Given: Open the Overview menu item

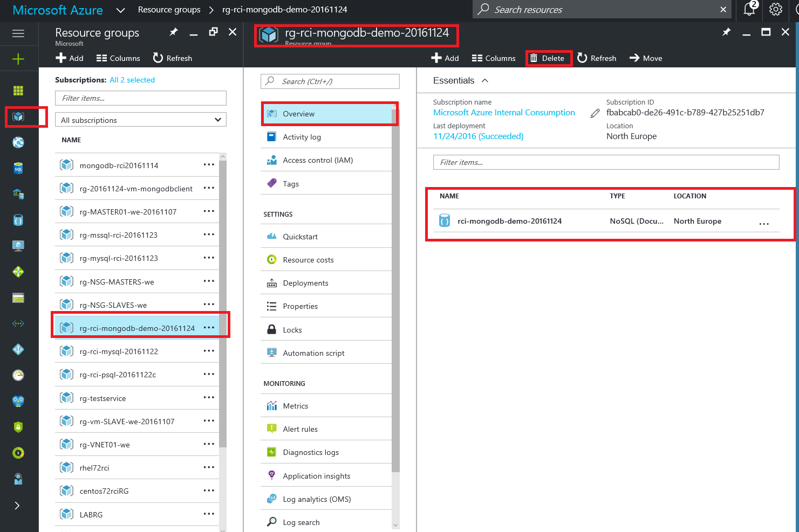Looking at the screenshot, I should tap(326, 114).
